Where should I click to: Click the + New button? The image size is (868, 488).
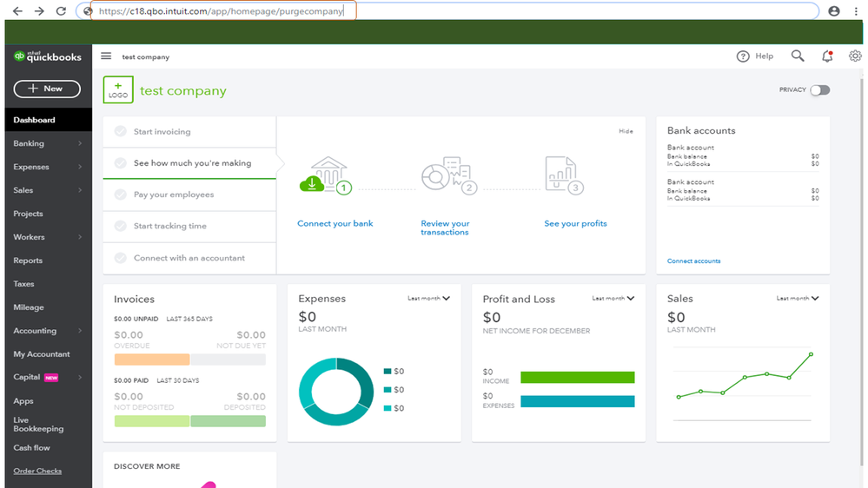point(47,89)
